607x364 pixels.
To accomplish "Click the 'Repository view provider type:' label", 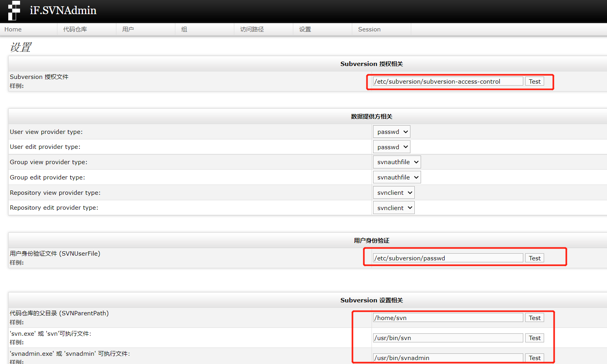I will tap(55, 193).
